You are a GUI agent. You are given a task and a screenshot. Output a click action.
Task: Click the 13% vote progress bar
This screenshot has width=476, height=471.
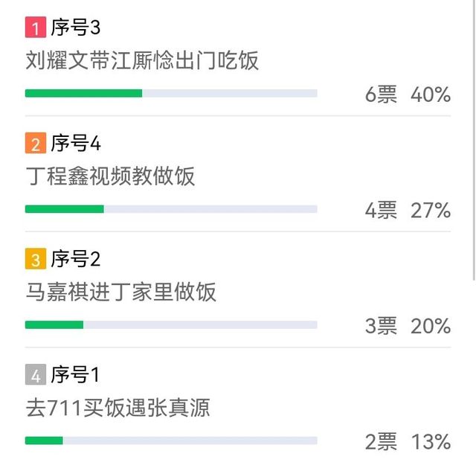(171, 440)
